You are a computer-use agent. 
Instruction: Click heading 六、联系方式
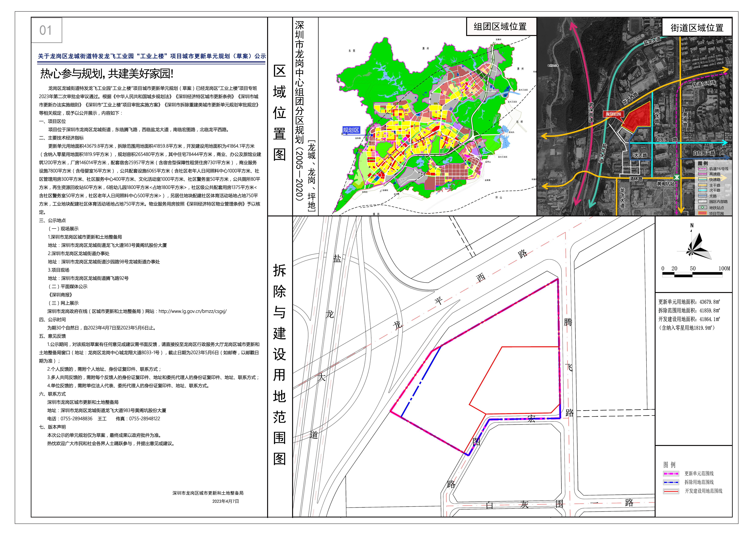52,394
